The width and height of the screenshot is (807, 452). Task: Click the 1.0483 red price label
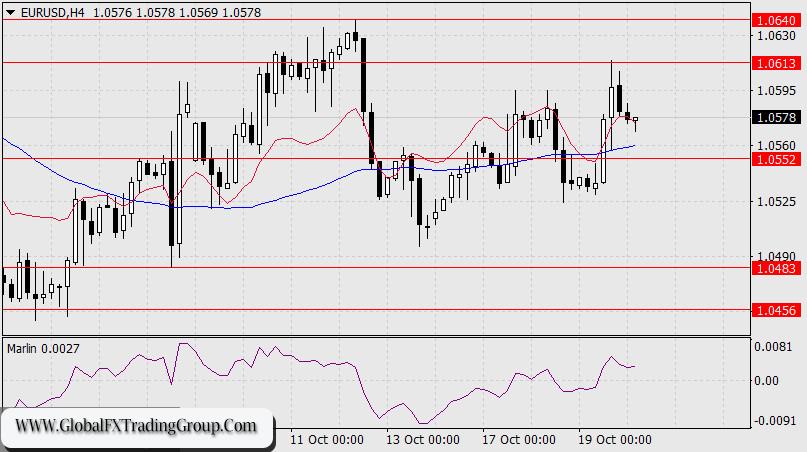pyautogui.click(x=777, y=268)
